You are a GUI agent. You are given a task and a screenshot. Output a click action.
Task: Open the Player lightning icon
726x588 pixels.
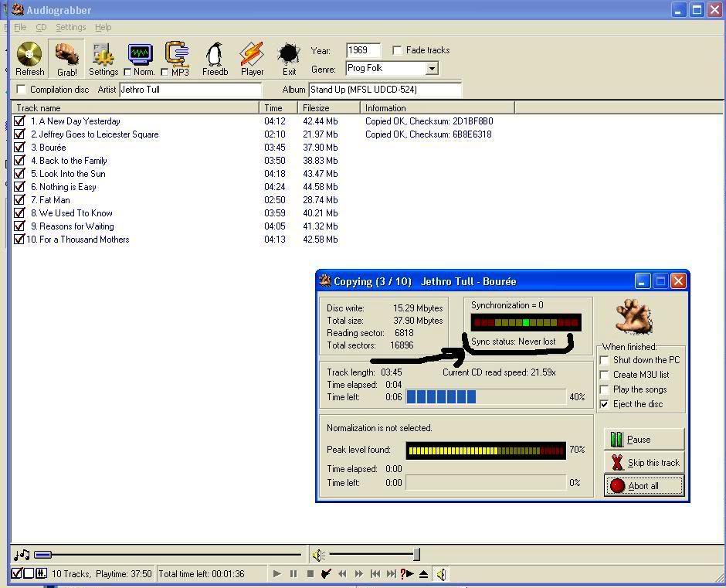pyautogui.click(x=252, y=54)
